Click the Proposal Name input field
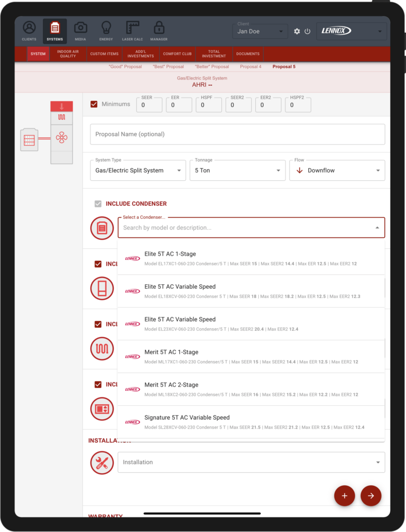The width and height of the screenshot is (406, 532). pos(238,135)
